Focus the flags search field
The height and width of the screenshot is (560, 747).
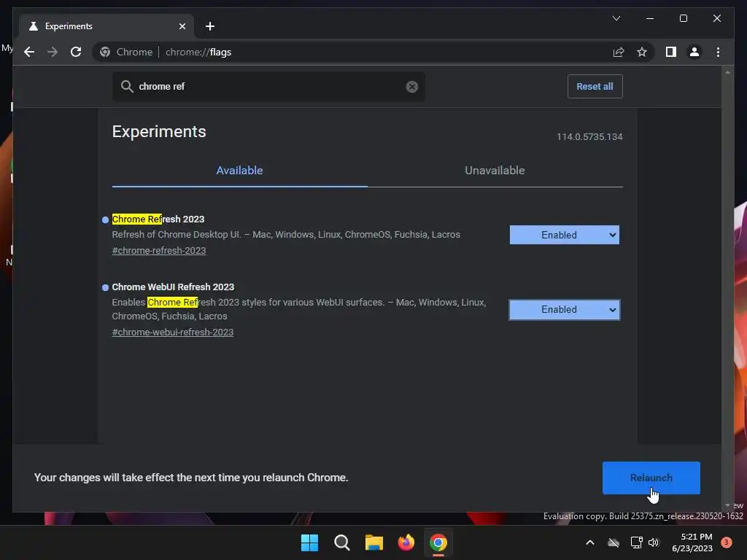tap(268, 87)
